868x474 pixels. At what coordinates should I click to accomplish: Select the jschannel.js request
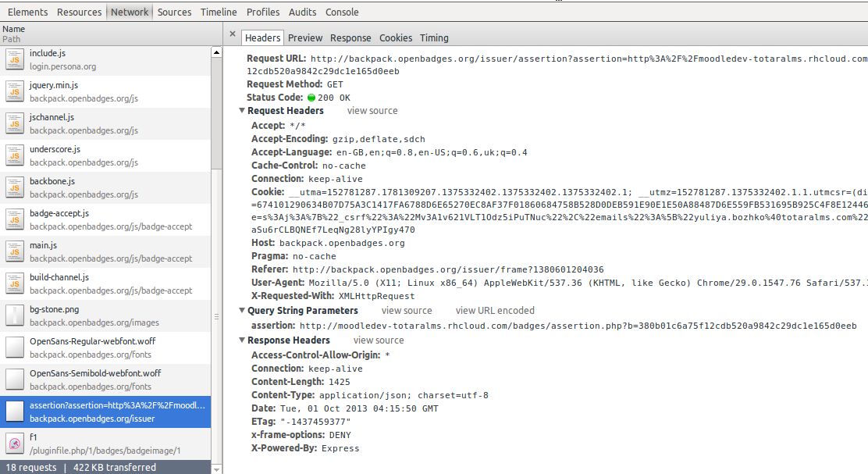[105, 124]
